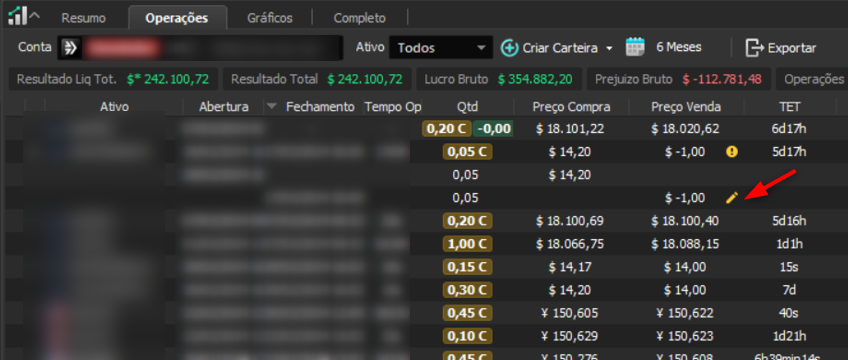The image size is (848, 360).
Task: Click the calendar icon for period
Action: point(635,48)
